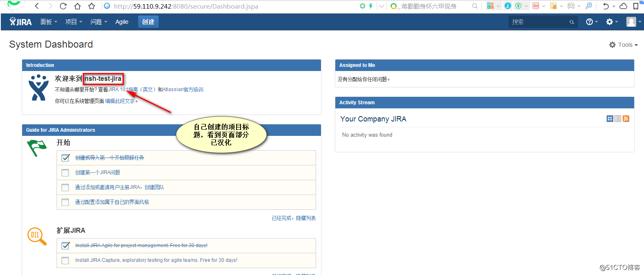
Task: Click the Introduction gadget header
Action: pyautogui.click(x=171, y=65)
